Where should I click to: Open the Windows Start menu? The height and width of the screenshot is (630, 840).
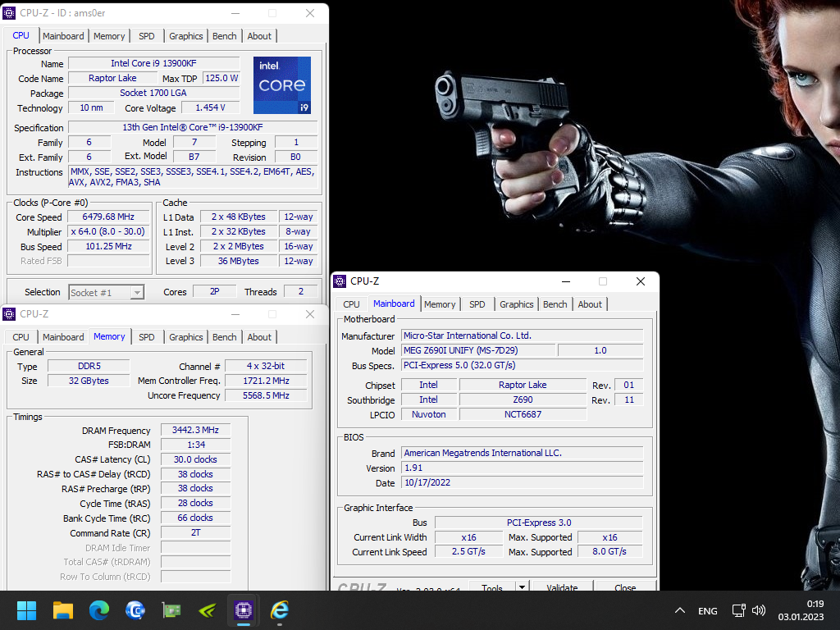tap(26, 610)
